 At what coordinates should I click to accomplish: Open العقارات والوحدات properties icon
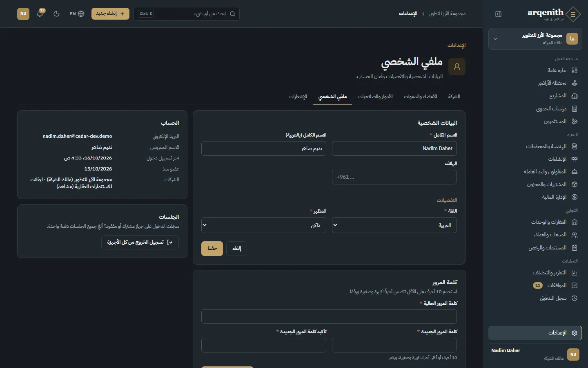coord(575,222)
